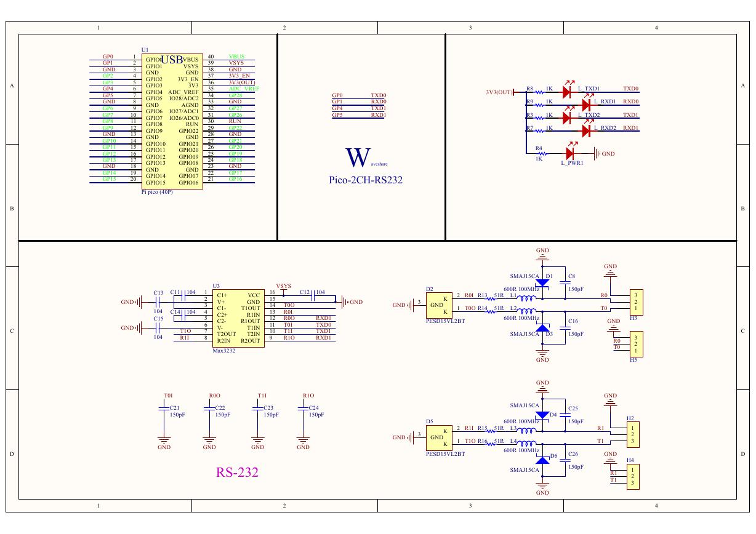
Task: Click the Waveshare logo W letter
Action: coord(358,158)
